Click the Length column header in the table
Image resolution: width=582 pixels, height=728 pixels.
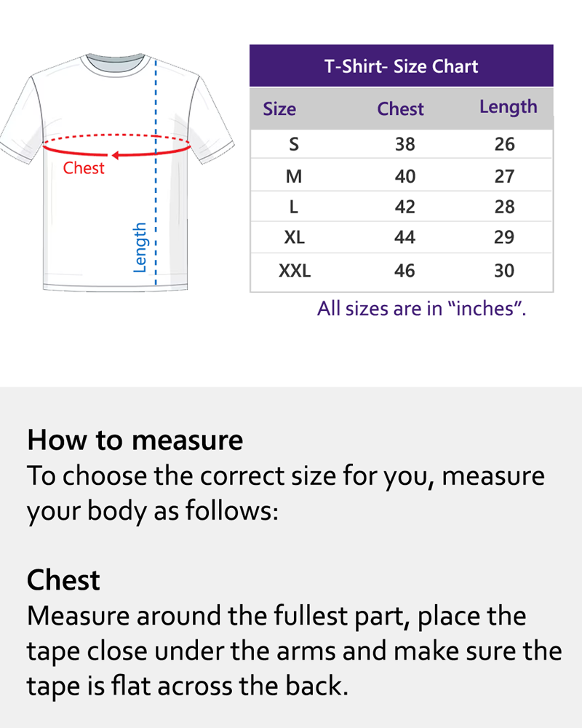pos(508,107)
